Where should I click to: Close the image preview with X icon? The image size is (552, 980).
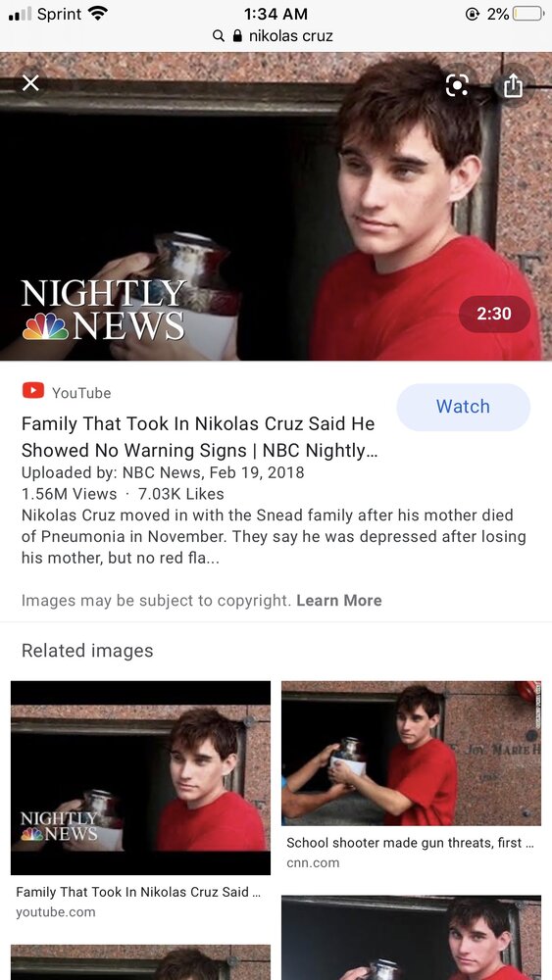(30, 83)
